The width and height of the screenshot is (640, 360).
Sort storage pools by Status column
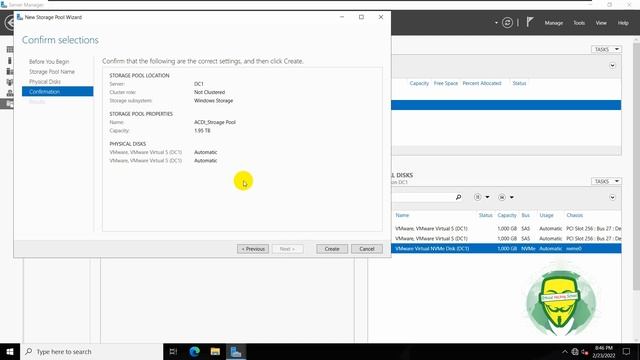coord(519,83)
